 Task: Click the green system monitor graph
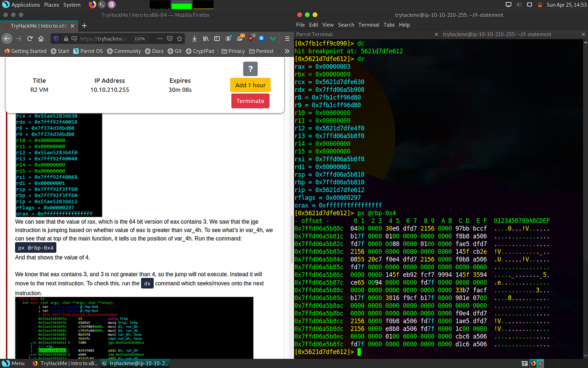point(181,5)
